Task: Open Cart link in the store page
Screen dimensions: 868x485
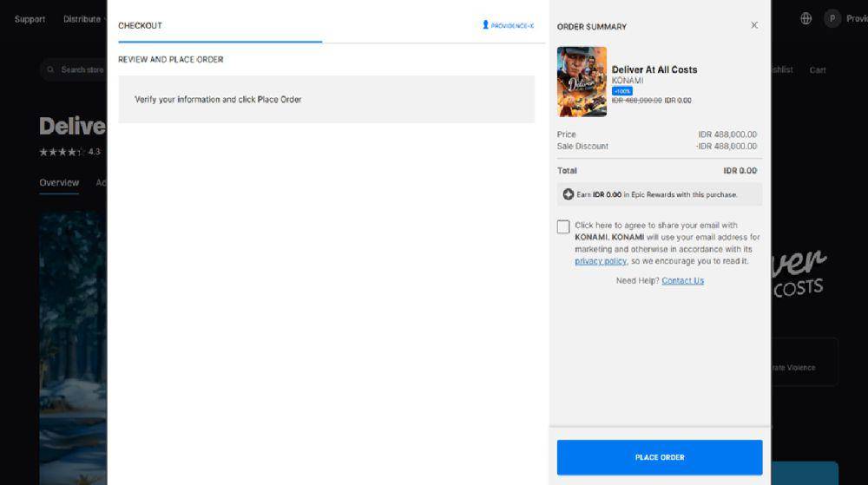Action: 817,70
